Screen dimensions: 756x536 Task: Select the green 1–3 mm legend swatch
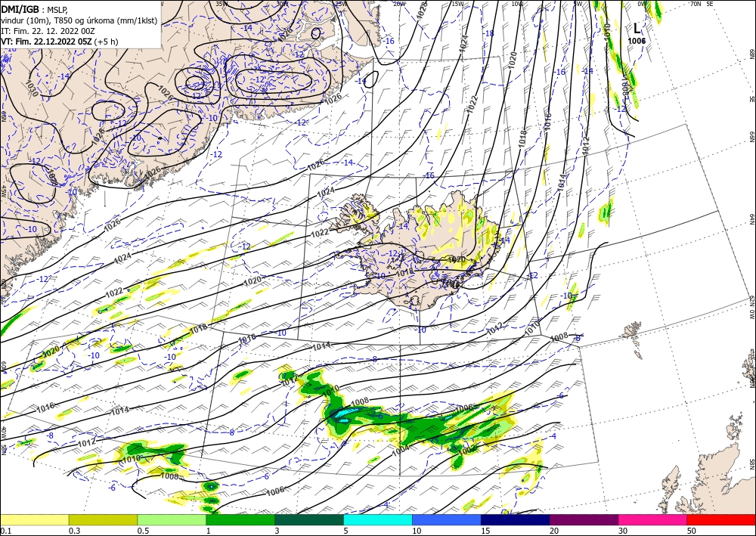tap(240, 519)
